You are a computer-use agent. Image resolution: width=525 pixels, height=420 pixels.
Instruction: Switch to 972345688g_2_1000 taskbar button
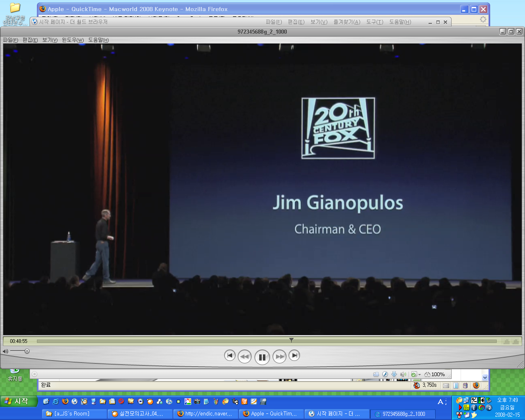(402, 414)
